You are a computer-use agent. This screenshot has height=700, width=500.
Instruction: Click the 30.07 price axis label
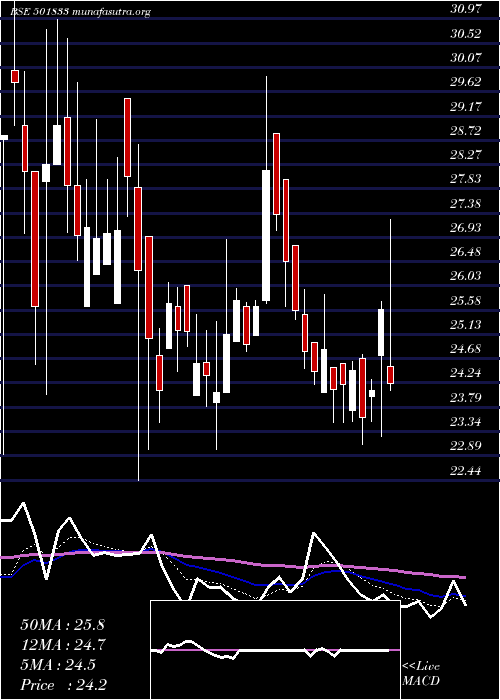click(466, 58)
